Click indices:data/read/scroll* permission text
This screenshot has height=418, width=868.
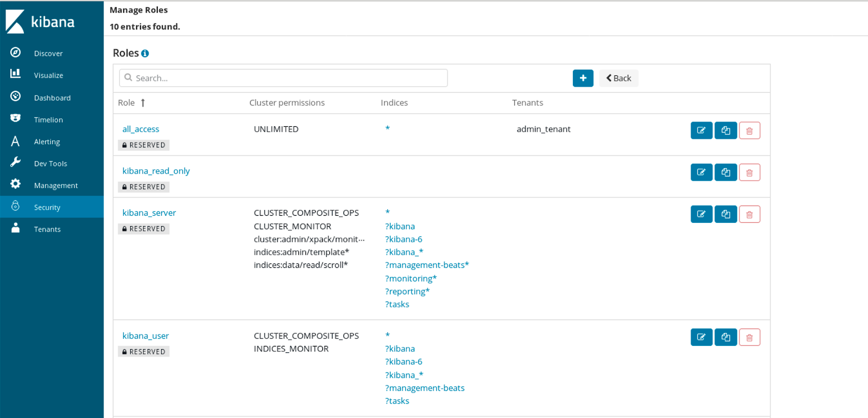coord(301,265)
